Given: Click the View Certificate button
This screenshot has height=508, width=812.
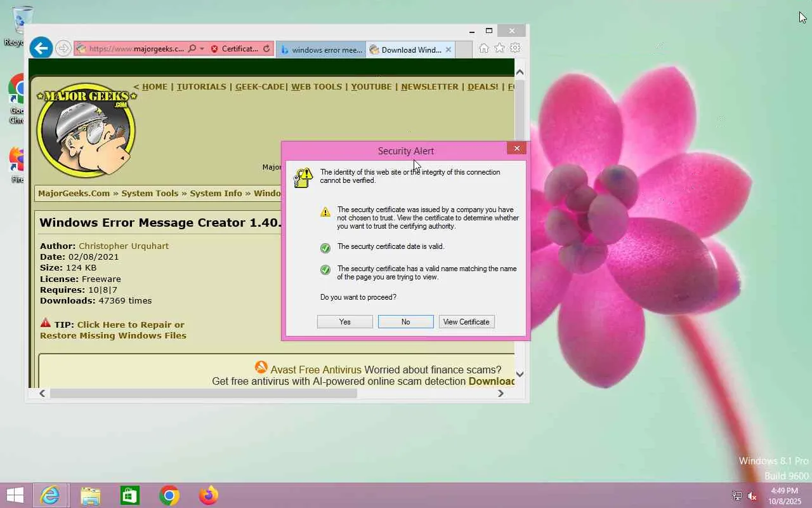Looking at the screenshot, I should coord(466,322).
